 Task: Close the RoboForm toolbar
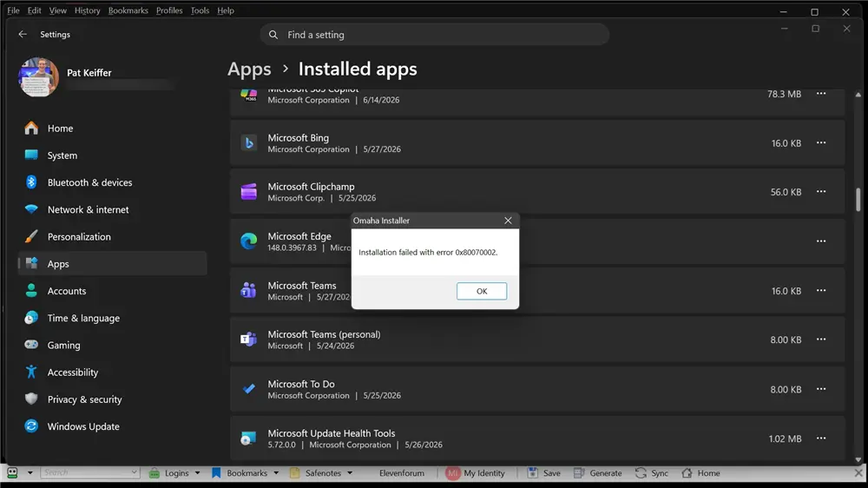(x=858, y=473)
